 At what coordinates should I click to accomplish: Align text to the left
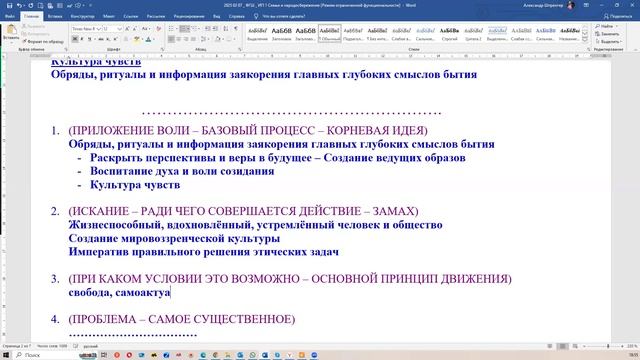(x=171, y=39)
